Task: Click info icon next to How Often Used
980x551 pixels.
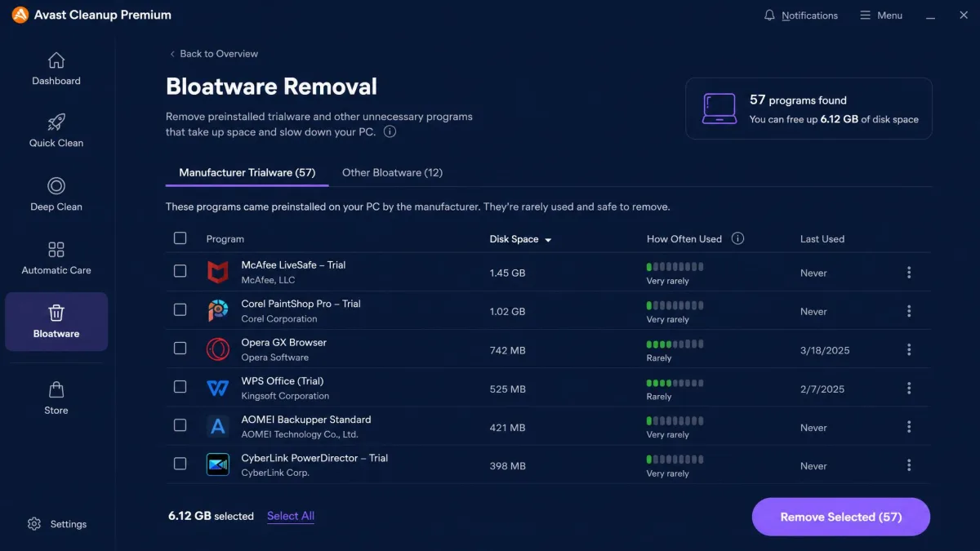Action: 737,239
